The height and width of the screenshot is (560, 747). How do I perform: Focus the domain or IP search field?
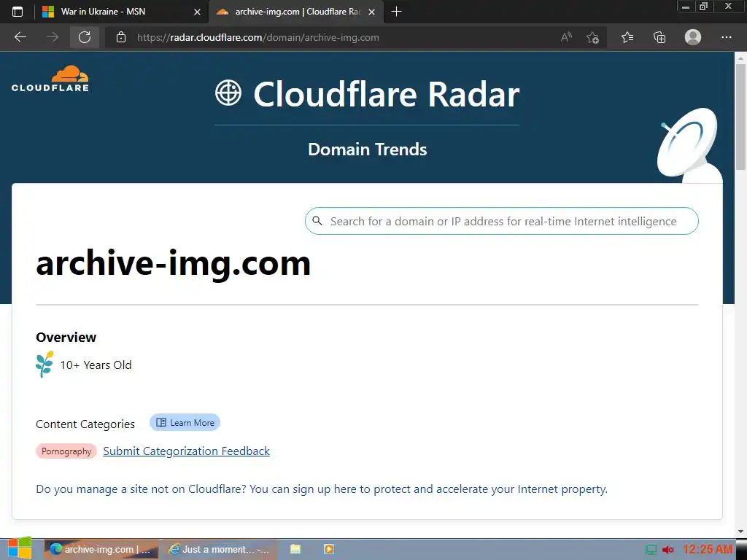coord(502,221)
